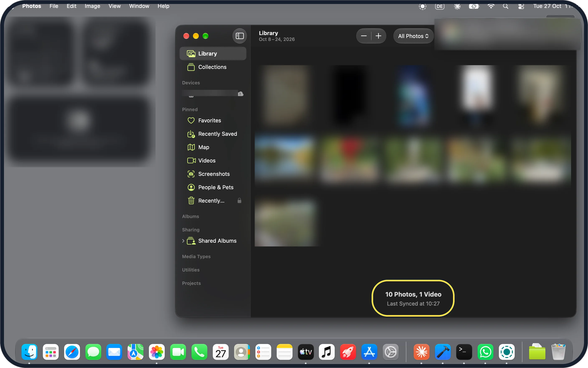Screen dimensions: 588x368
Task: Open Control Center in the menu bar
Action: [x=521, y=6]
